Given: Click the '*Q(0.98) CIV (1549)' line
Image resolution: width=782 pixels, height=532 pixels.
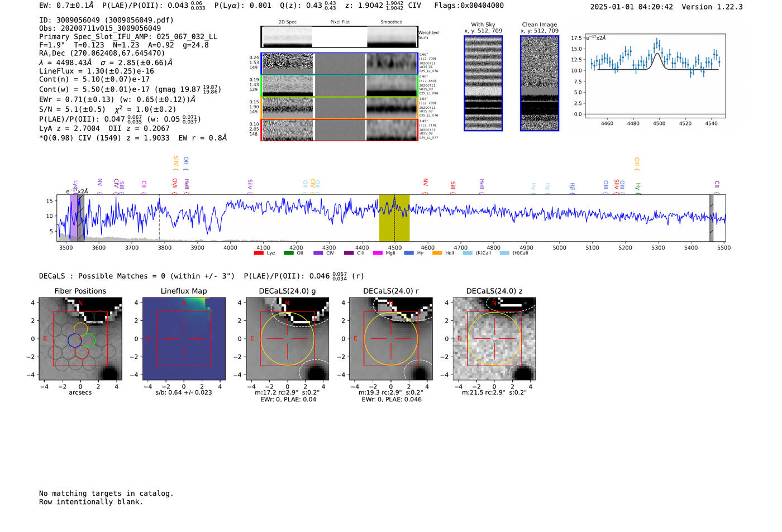Looking at the screenshot, I should 133,138.
